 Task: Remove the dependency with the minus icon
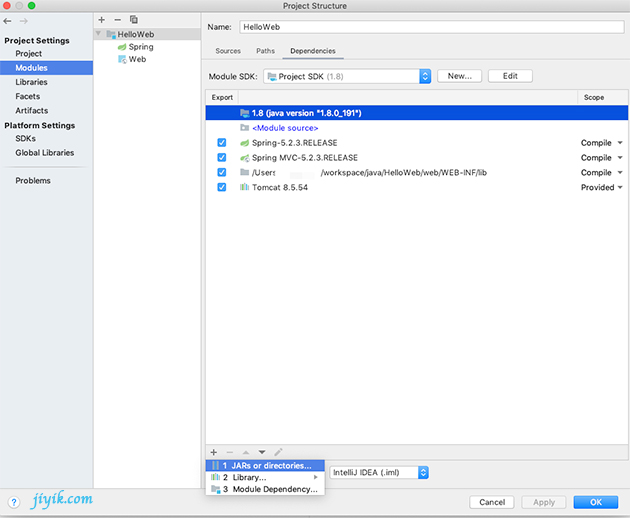coord(230,452)
